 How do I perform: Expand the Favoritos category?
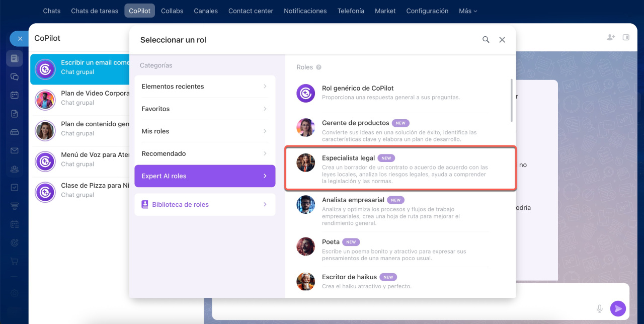tap(205, 109)
